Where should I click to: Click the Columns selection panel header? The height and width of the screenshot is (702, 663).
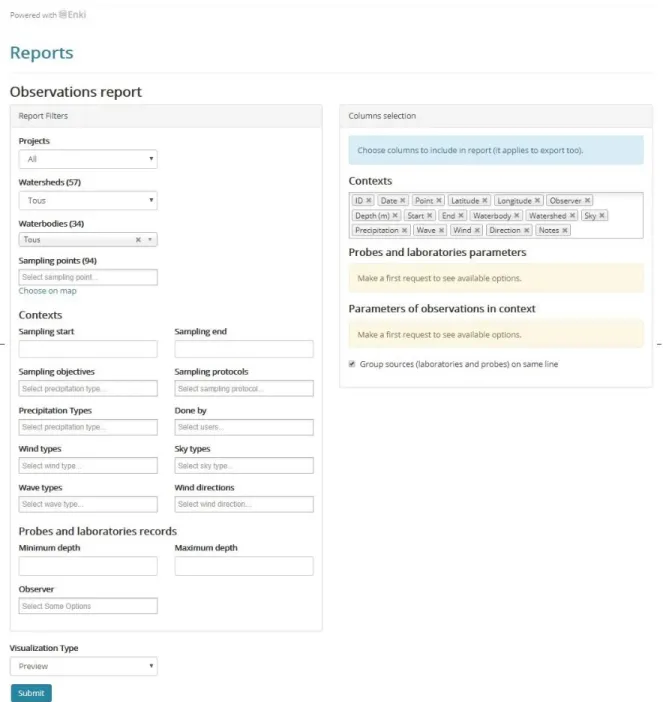tap(496, 116)
